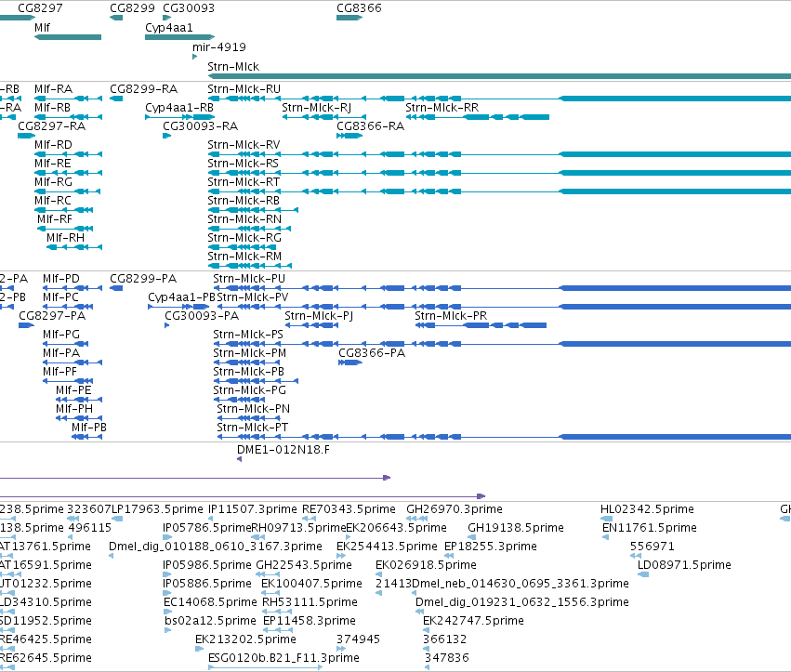Select the IP11507.3prime EST label

coord(253,509)
